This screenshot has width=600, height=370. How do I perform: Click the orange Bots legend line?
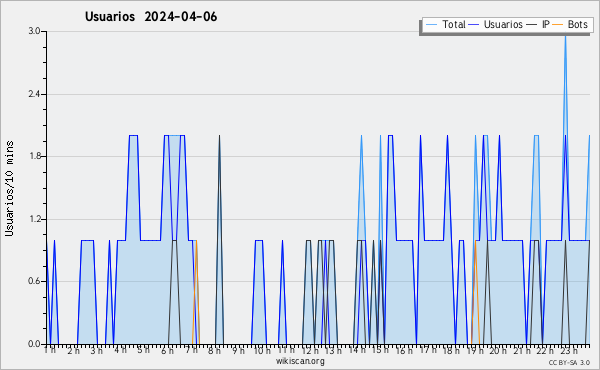(x=558, y=25)
